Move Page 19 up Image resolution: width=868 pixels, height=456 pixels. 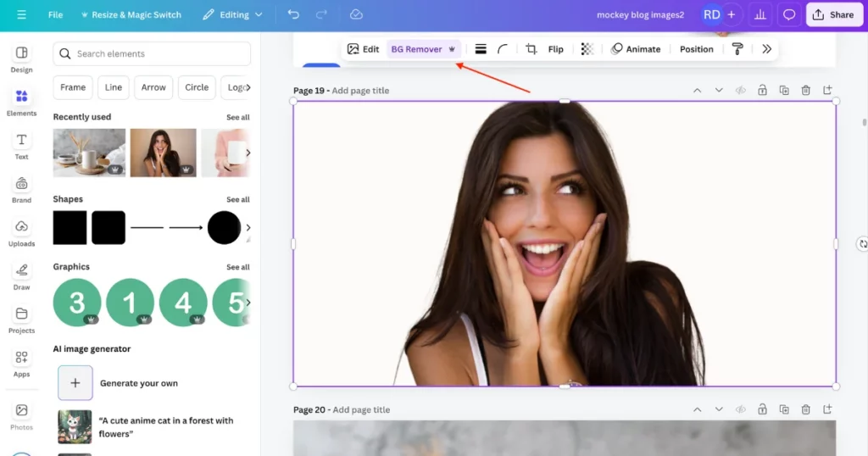tap(698, 90)
